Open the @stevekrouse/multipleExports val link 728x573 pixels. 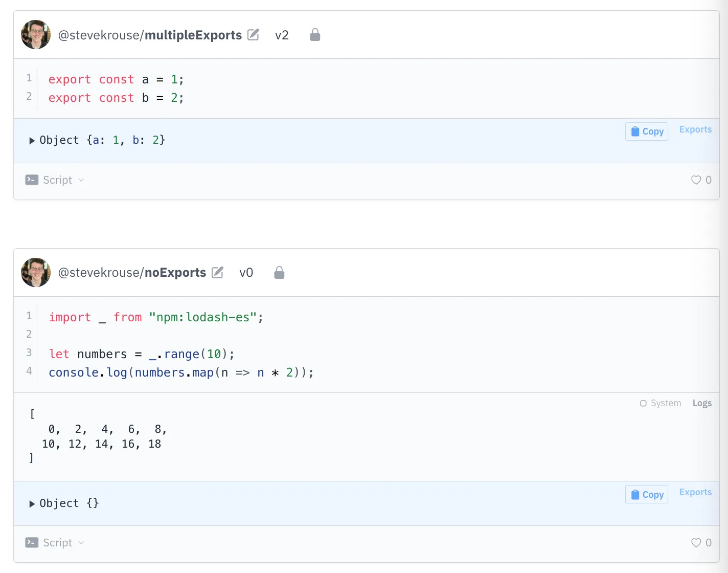coord(150,35)
